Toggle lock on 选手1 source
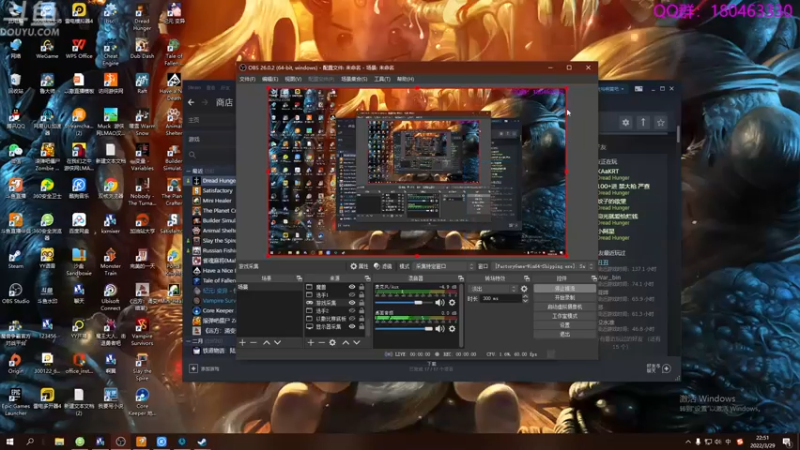 pyautogui.click(x=362, y=295)
